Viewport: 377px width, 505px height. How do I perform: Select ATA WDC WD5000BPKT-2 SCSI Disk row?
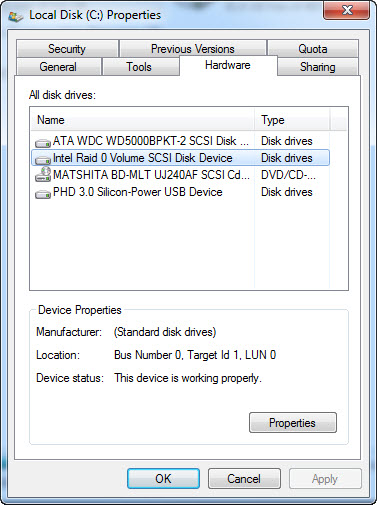point(180,141)
